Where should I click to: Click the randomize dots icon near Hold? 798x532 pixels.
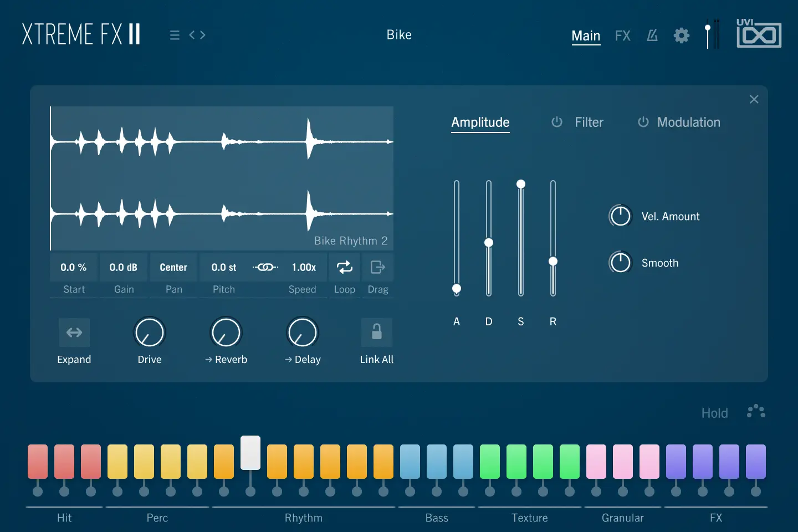coord(756,411)
